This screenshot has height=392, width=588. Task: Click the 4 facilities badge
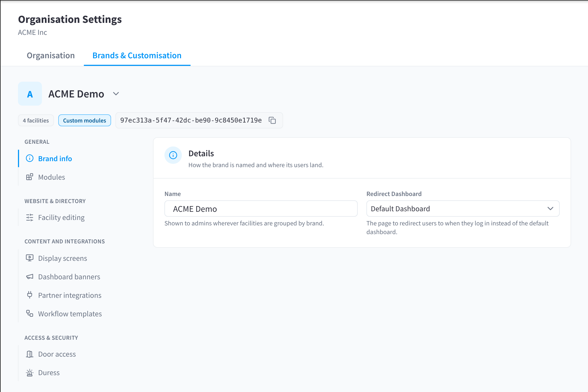pos(36,120)
